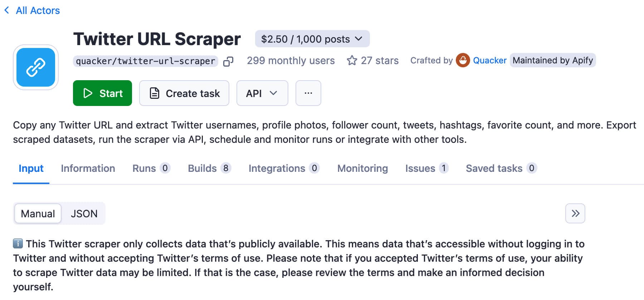Start the Twitter URL Scraper actor
The image size is (644, 300).
click(102, 93)
